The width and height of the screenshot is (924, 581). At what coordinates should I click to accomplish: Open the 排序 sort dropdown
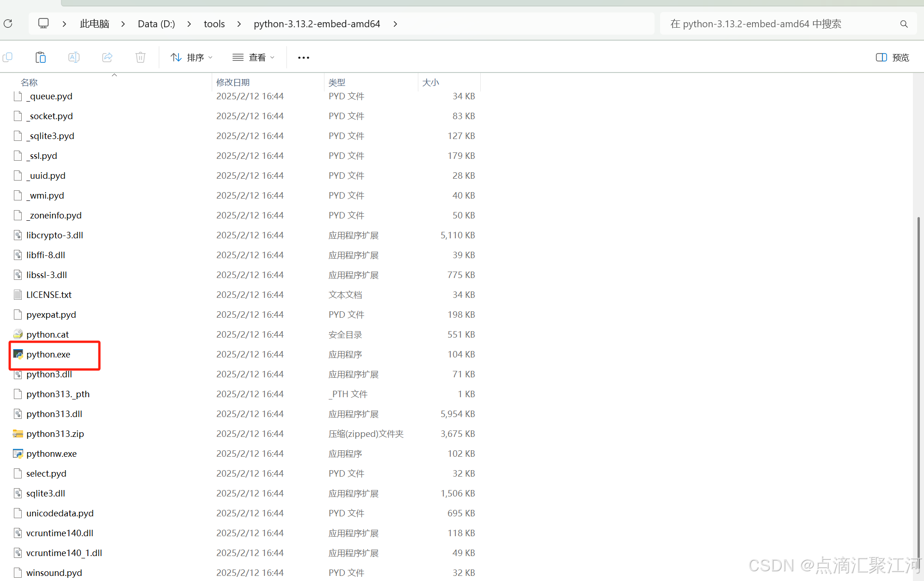[191, 57]
